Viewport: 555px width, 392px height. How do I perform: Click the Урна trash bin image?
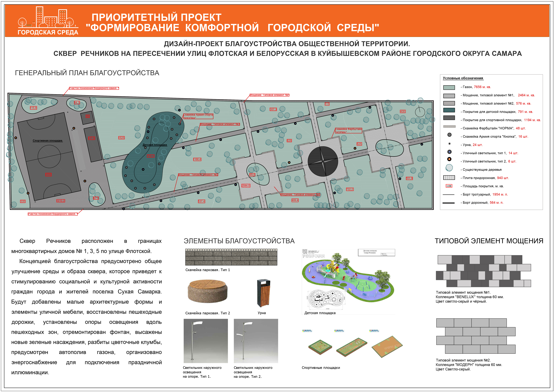[264, 293]
